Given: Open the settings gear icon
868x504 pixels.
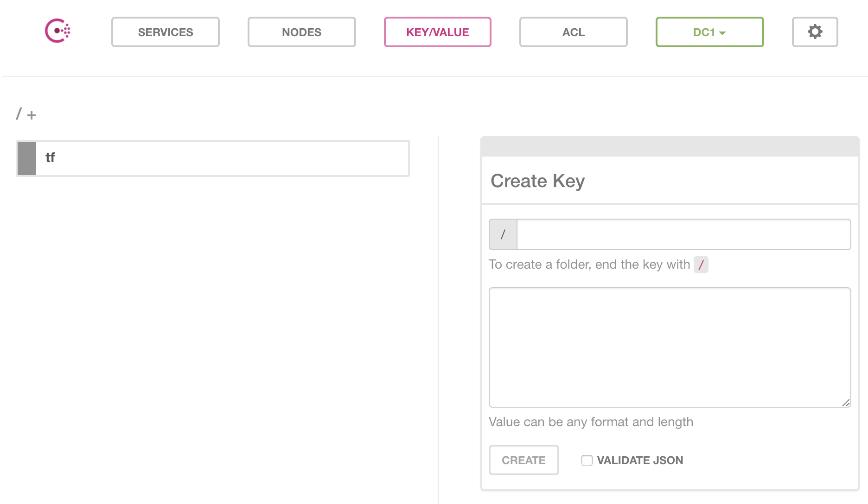Looking at the screenshot, I should tap(815, 32).
